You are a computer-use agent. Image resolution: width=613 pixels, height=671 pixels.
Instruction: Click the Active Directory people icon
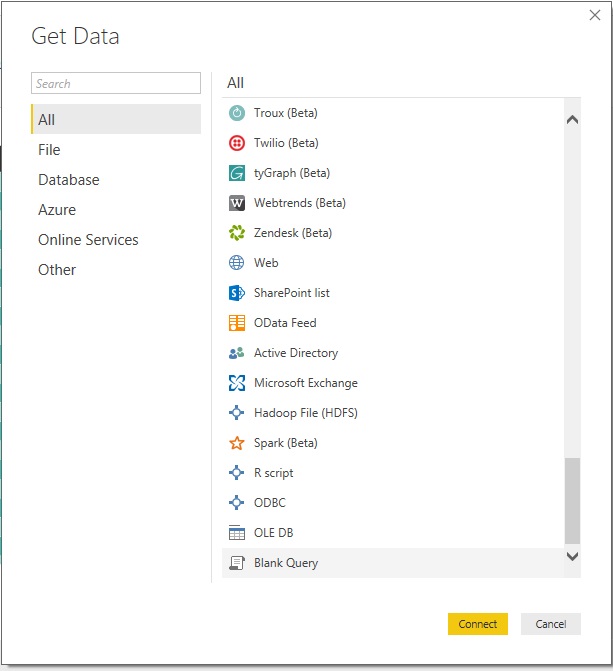pyautogui.click(x=237, y=353)
